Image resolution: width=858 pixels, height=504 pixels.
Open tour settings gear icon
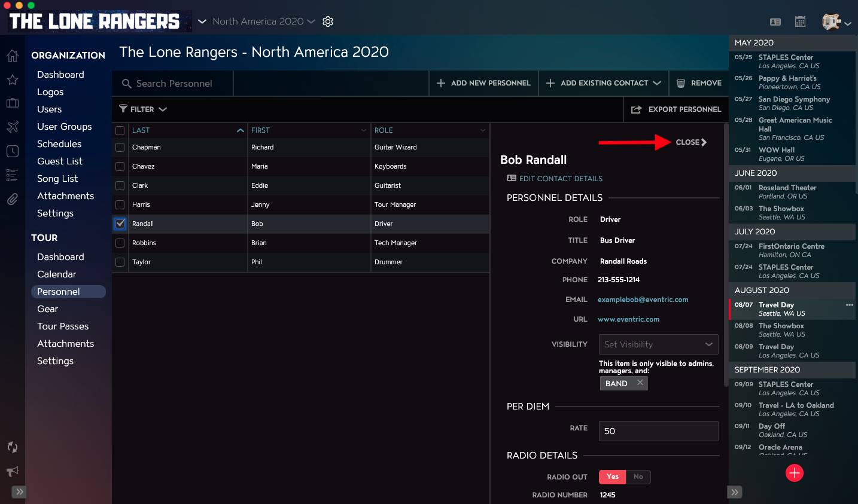tap(328, 22)
